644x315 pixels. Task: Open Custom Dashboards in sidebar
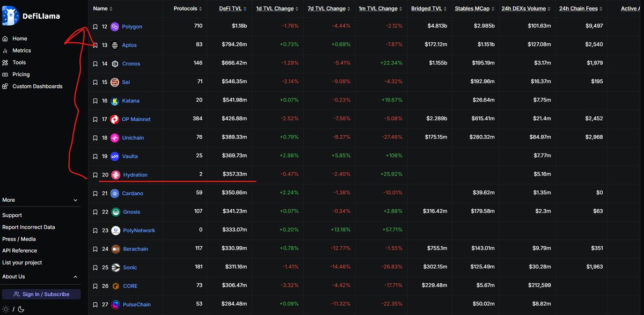click(x=32, y=86)
